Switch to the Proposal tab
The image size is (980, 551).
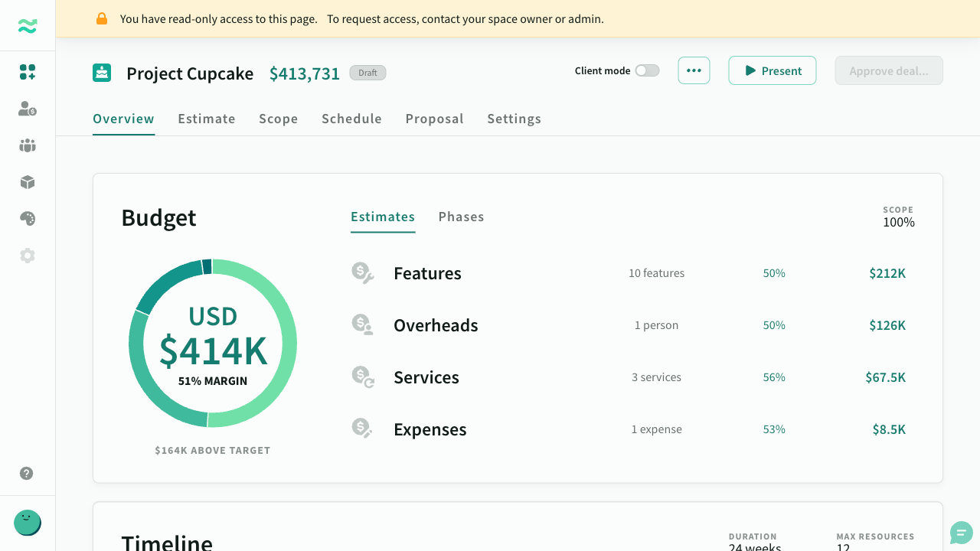435,119
